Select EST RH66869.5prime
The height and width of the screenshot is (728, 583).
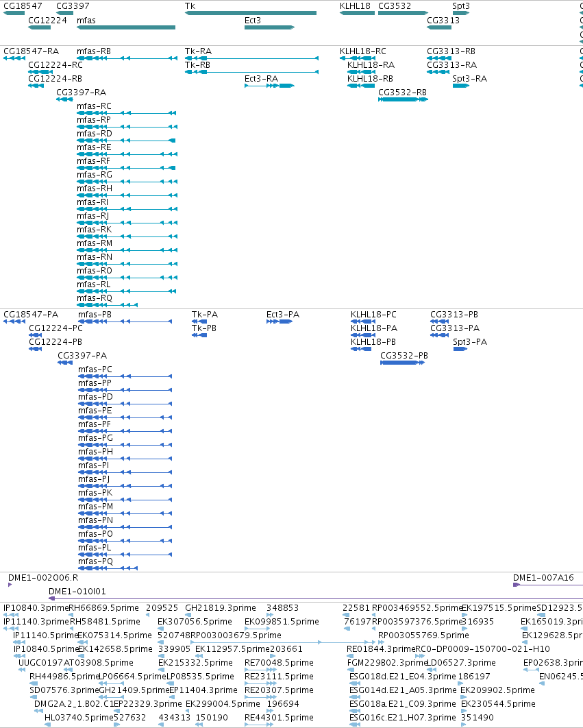tap(103, 608)
